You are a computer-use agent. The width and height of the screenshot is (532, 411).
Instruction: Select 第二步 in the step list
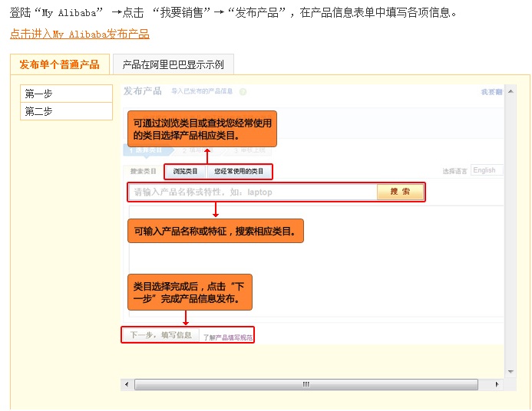pos(67,111)
